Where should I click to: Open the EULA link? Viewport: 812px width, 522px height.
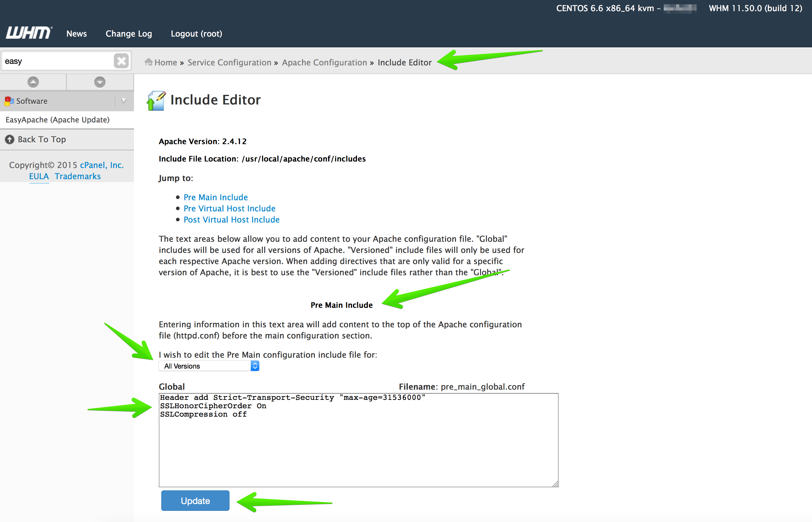click(39, 176)
